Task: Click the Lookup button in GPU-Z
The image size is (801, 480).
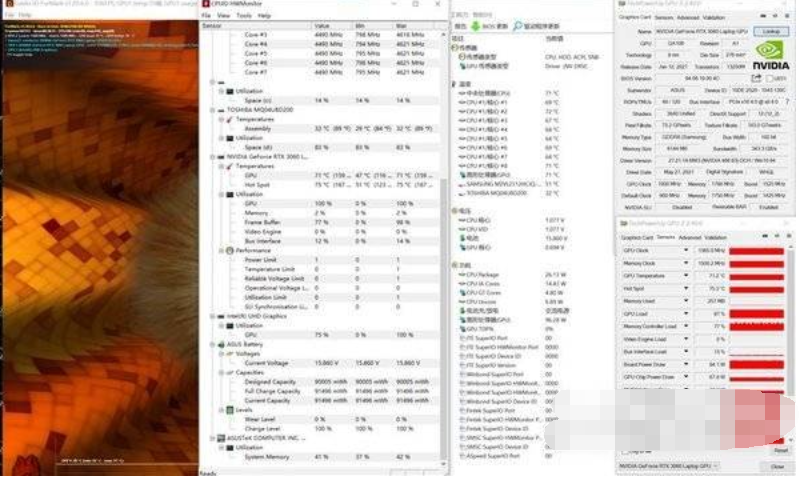Action: pos(771,31)
